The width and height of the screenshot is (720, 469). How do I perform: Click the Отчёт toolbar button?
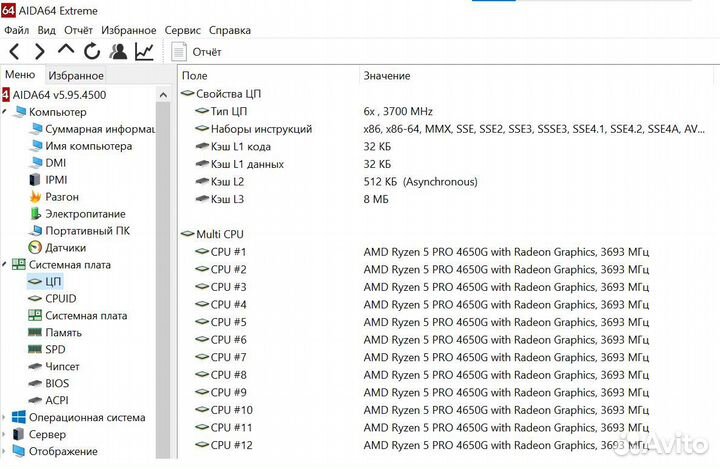[197, 51]
